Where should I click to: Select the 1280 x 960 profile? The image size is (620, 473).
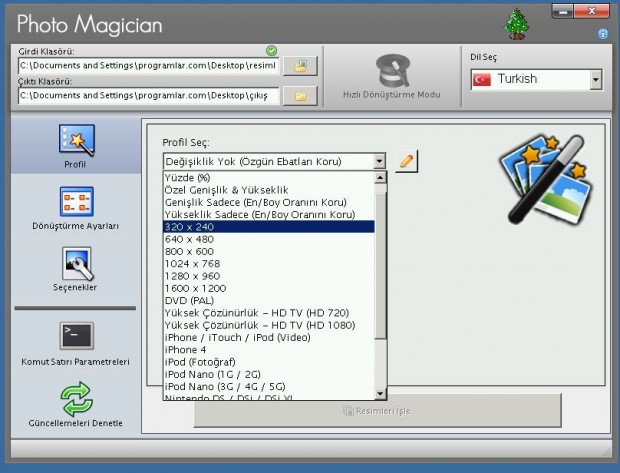tap(268, 276)
